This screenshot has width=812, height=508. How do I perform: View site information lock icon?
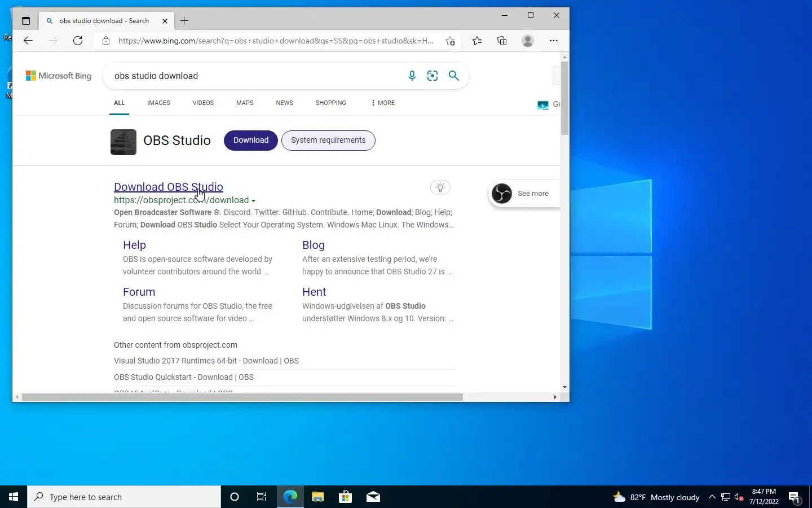point(106,41)
